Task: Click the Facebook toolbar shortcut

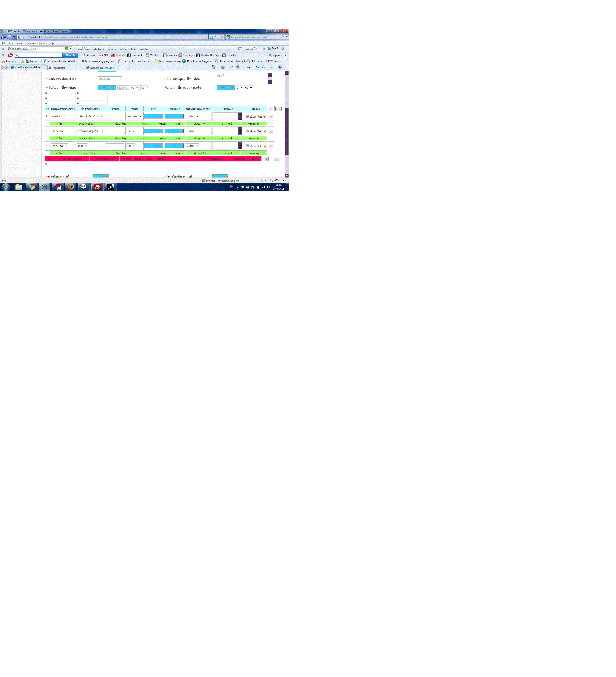Action: [136, 55]
